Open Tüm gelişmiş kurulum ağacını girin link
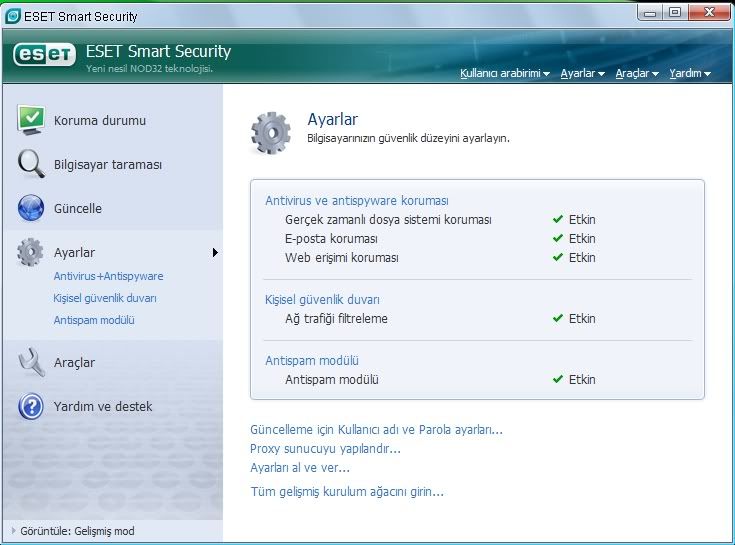The width and height of the screenshot is (735, 545). click(347, 492)
